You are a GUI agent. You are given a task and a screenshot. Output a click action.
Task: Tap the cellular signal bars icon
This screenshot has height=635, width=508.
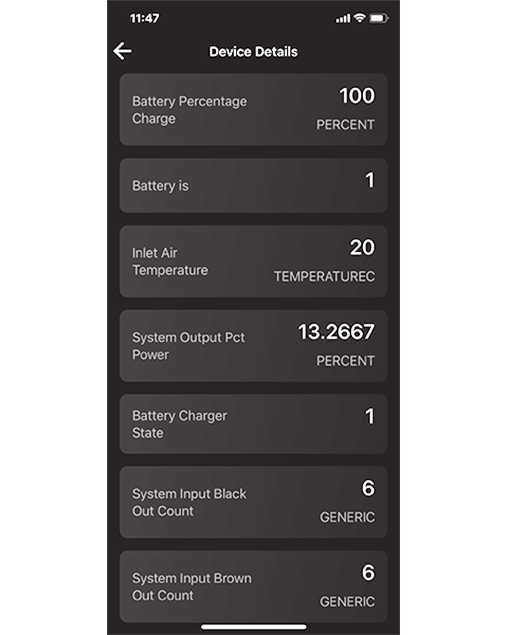coord(343,19)
